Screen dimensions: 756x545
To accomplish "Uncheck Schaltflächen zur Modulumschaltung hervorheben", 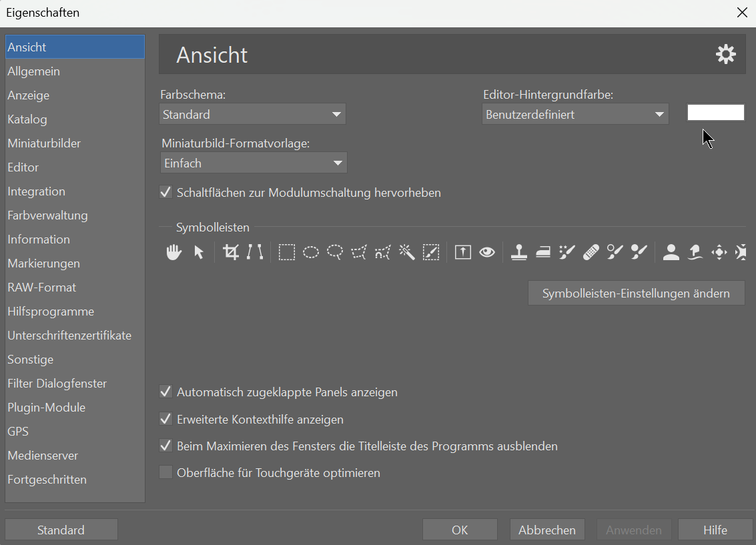I will (166, 192).
